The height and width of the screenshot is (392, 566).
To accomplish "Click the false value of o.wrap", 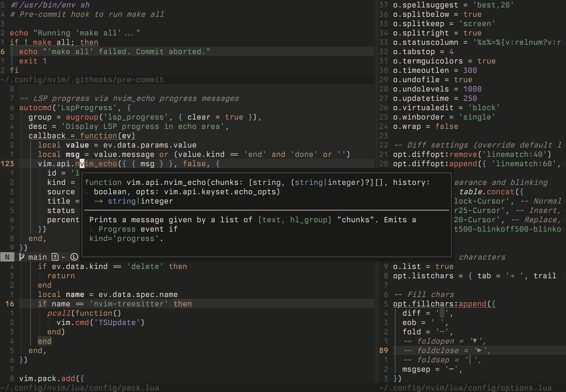I will (x=446, y=127).
